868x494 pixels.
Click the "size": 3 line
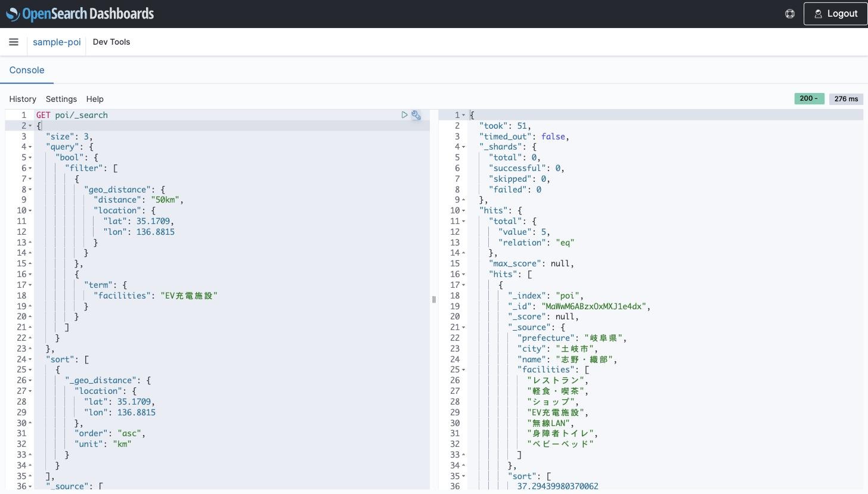[x=69, y=136]
